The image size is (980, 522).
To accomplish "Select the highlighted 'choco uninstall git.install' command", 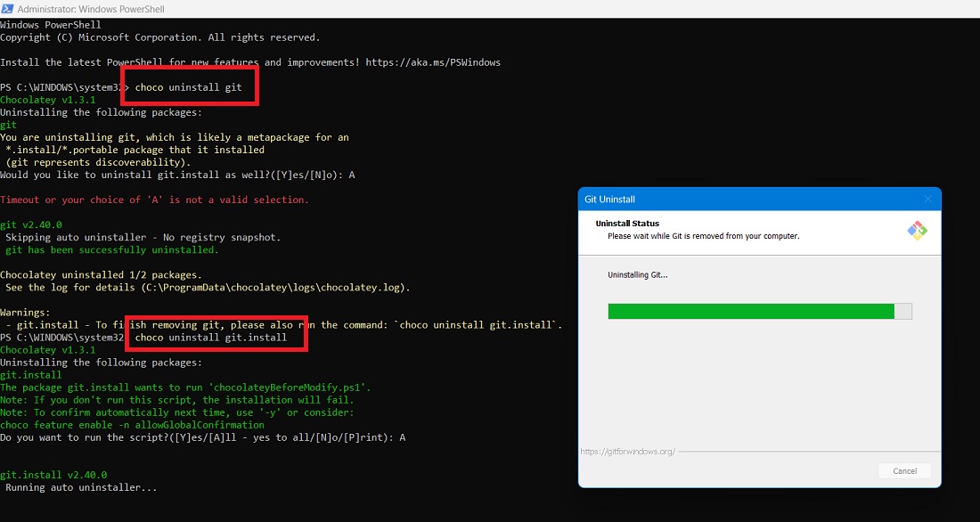I will 216,337.
